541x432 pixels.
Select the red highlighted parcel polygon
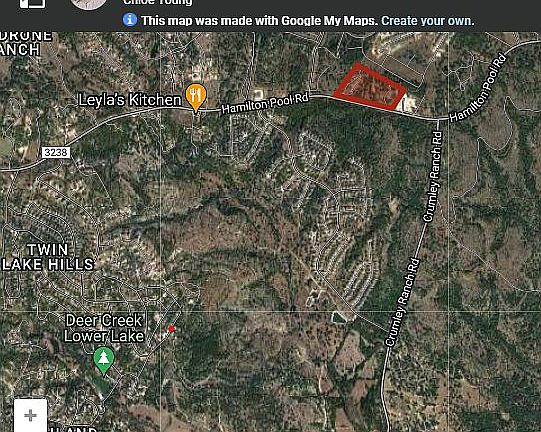370,87
